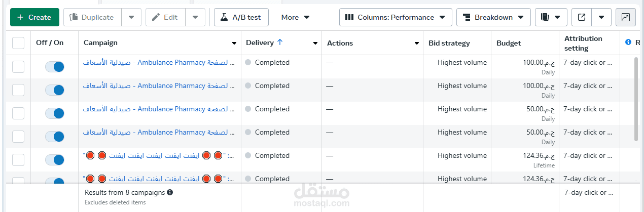Click the Duplicate button
The image size is (644, 212).
click(x=92, y=17)
